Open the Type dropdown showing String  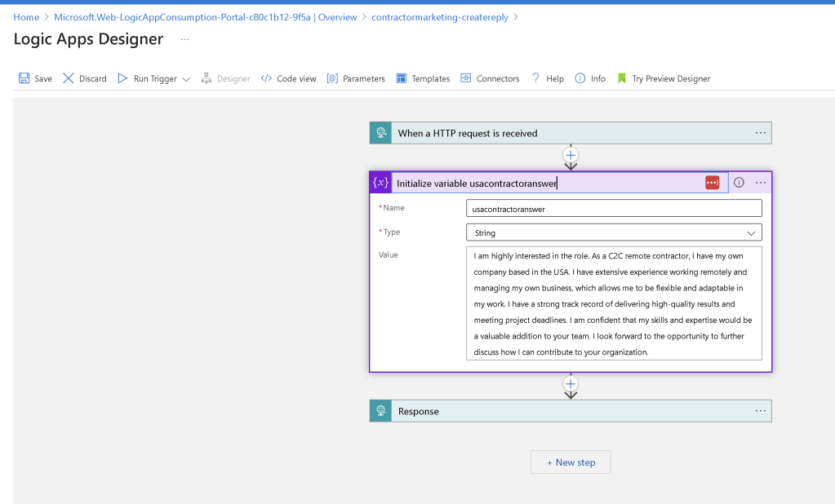click(x=614, y=232)
